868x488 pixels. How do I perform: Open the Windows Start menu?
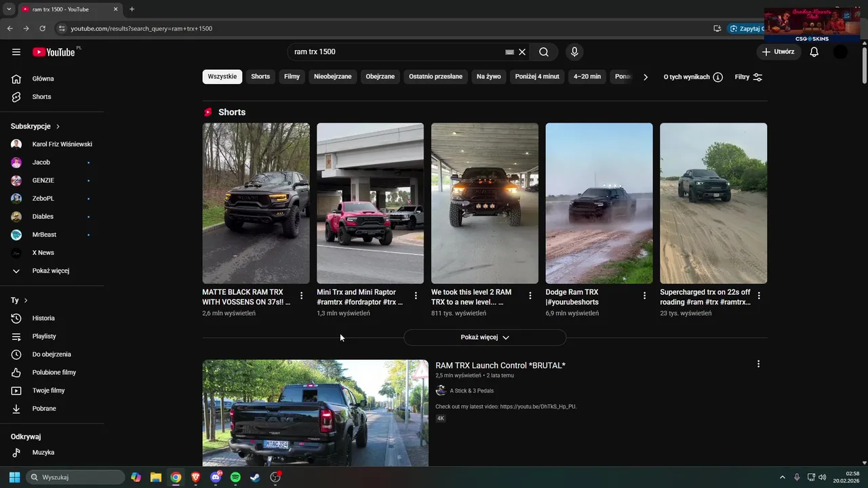click(x=14, y=477)
